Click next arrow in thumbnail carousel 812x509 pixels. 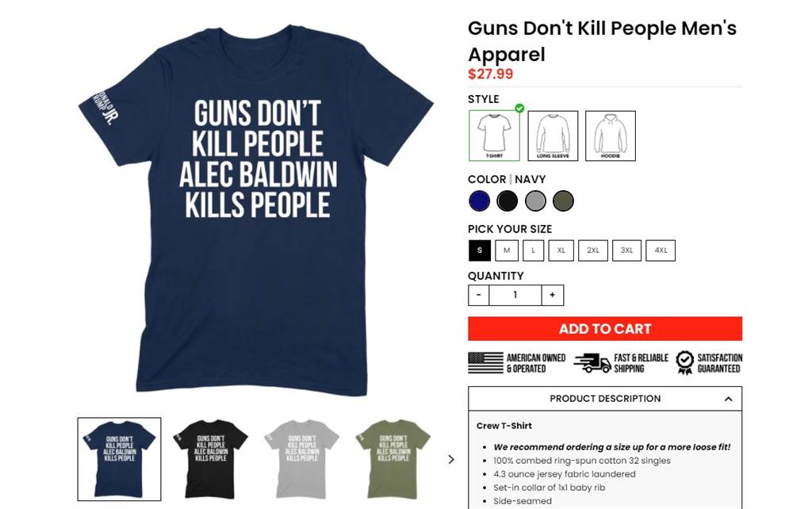tap(451, 459)
